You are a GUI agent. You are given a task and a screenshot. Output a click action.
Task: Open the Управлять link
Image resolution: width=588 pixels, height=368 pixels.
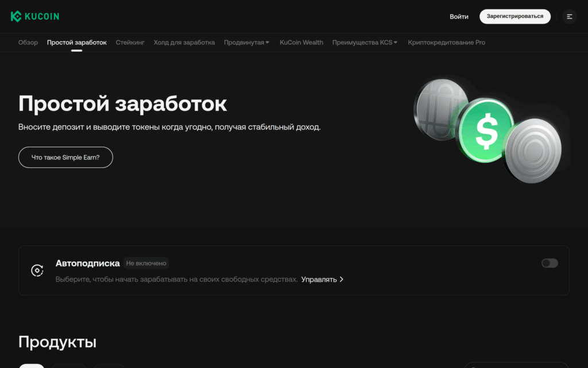pyautogui.click(x=322, y=279)
